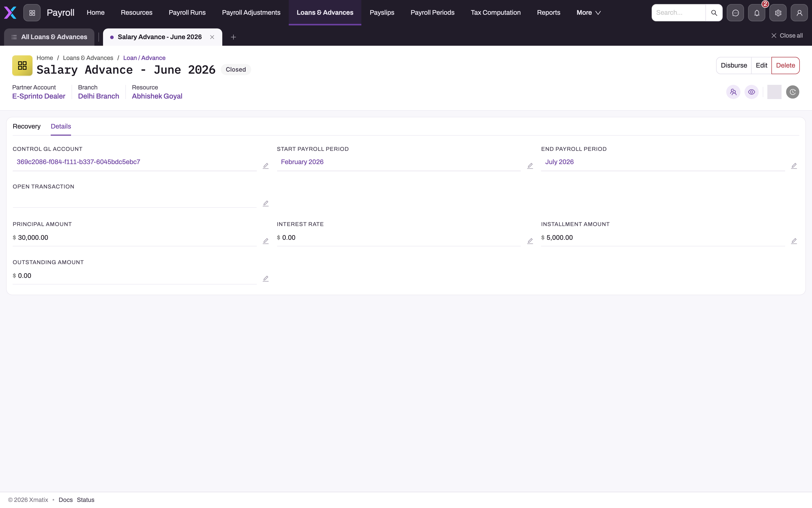Open February 2026 payroll period link

(302, 162)
